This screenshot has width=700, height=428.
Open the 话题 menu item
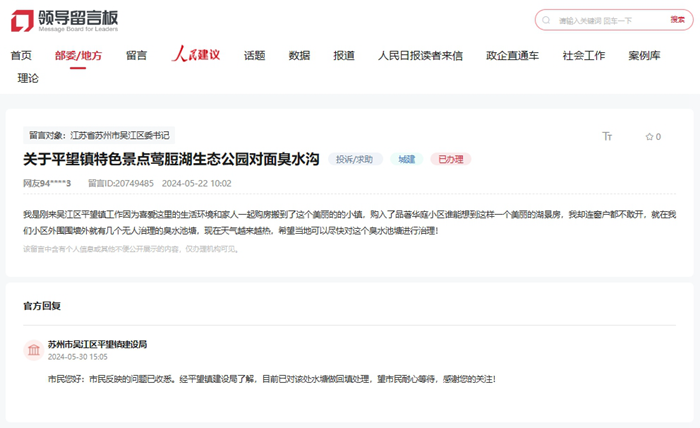pyautogui.click(x=254, y=55)
